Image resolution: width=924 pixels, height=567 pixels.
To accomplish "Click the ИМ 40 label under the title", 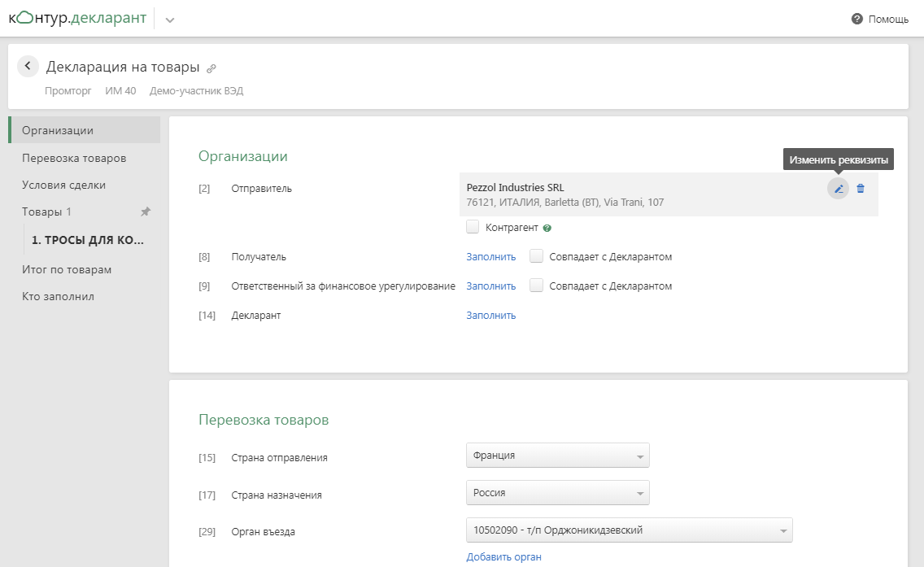I will click(120, 91).
